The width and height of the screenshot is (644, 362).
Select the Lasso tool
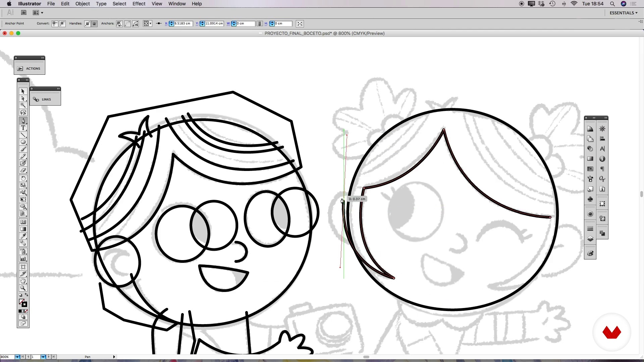coord(23,113)
